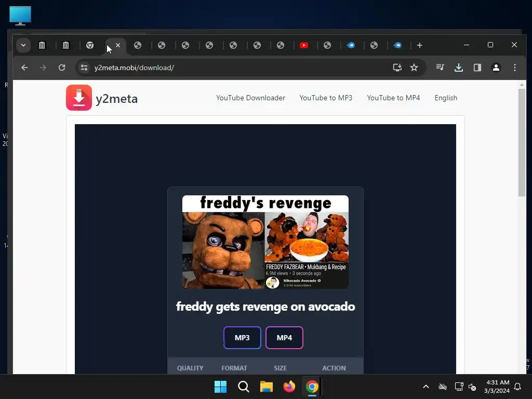Launch Firefox from the taskbar
This screenshot has width=532, height=399.
pyautogui.click(x=289, y=387)
